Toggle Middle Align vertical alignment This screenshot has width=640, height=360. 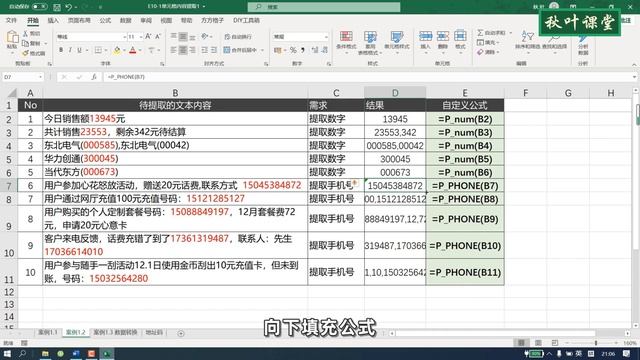point(183,37)
